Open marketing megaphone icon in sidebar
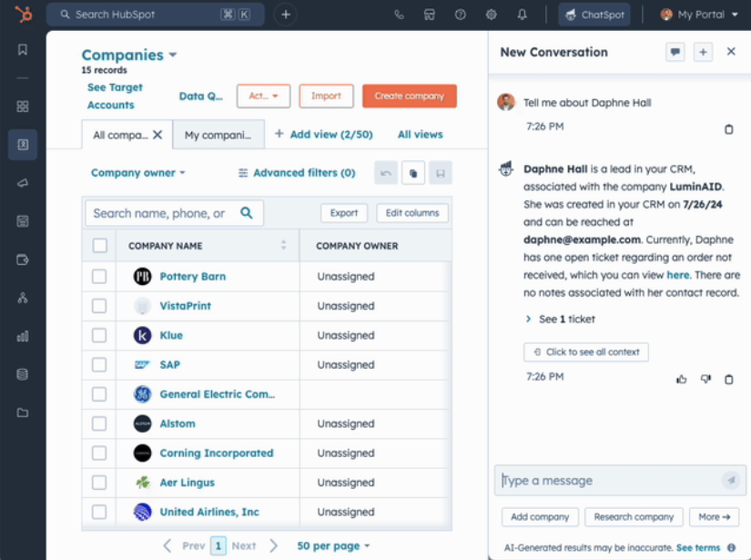Viewport: 751px width, 560px height. pyautogui.click(x=23, y=183)
